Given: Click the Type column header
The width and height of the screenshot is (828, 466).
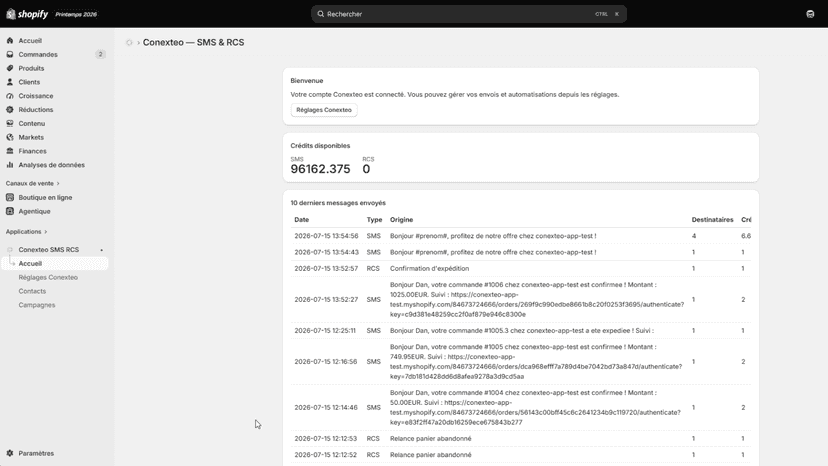Looking at the screenshot, I should [374, 219].
